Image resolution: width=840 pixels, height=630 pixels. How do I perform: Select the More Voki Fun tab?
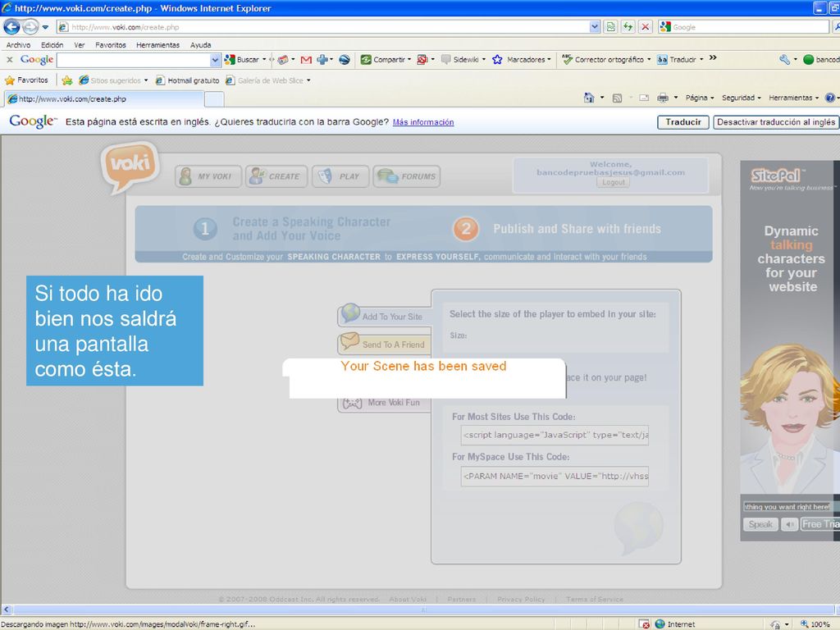[384, 403]
